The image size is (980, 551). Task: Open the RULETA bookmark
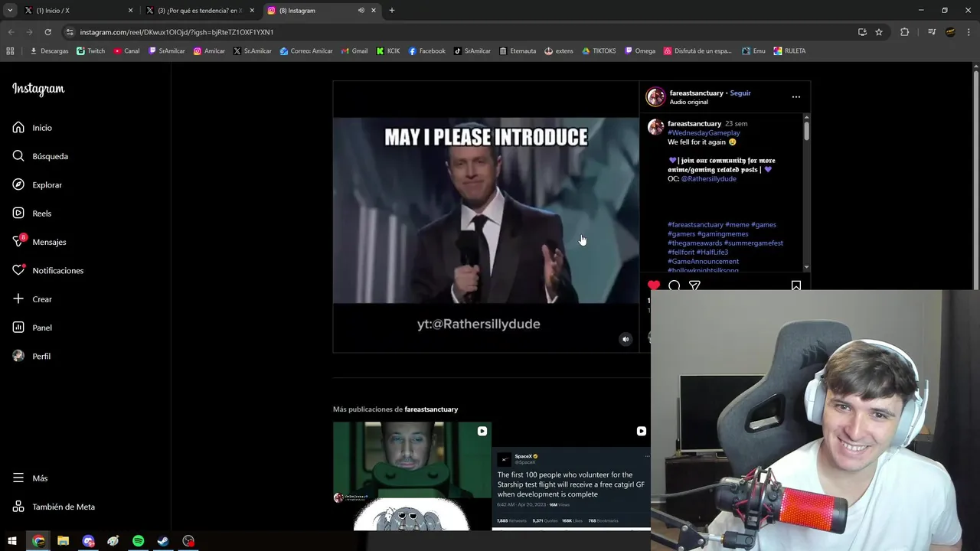(x=789, y=51)
